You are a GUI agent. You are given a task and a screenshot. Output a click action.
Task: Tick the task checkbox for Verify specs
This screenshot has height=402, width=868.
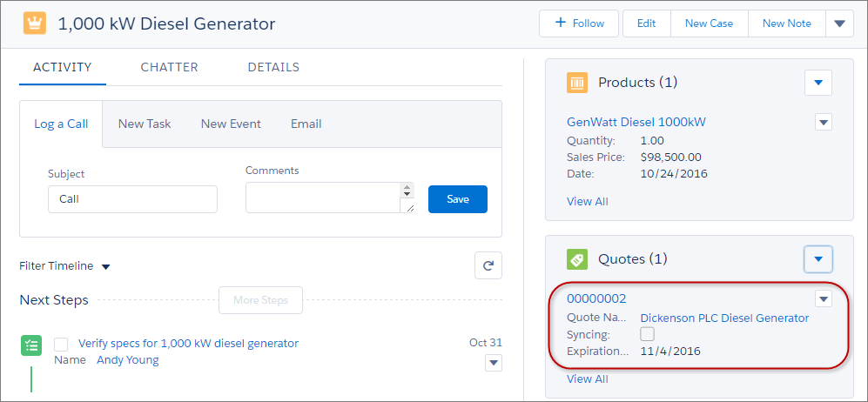61,345
